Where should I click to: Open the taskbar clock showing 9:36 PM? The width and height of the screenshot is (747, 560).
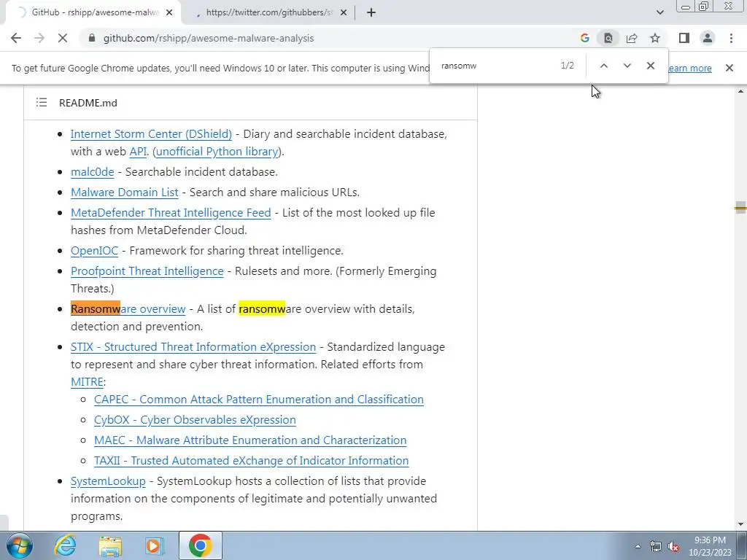[x=710, y=546]
